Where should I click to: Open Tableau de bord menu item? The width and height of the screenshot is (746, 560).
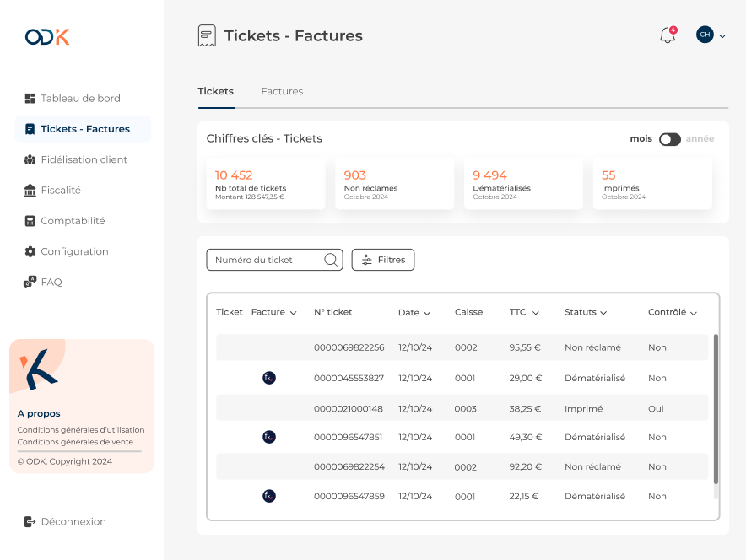click(80, 99)
